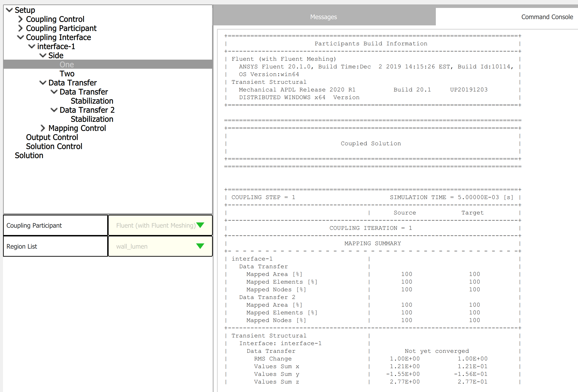
Task: Switch to the Command Console tab
Action: [x=547, y=17]
